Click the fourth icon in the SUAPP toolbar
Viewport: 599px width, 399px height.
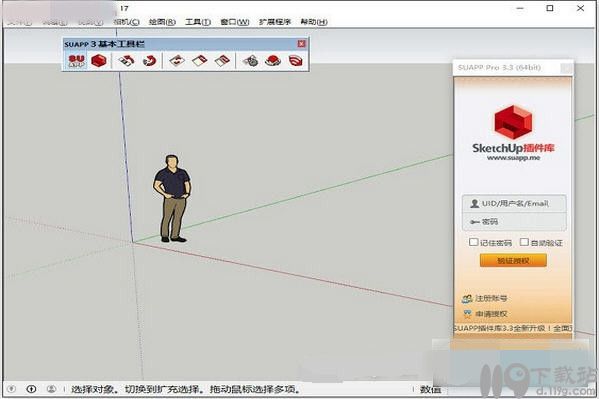coord(149,61)
